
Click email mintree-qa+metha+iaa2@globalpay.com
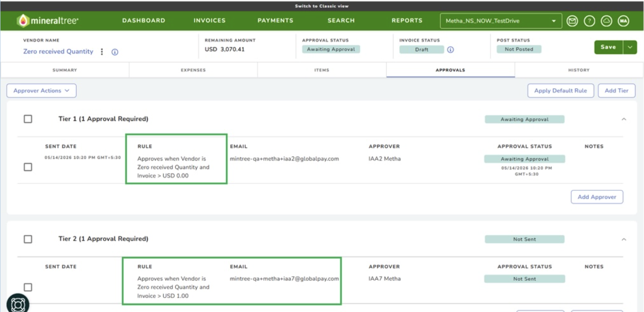[x=284, y=159]
